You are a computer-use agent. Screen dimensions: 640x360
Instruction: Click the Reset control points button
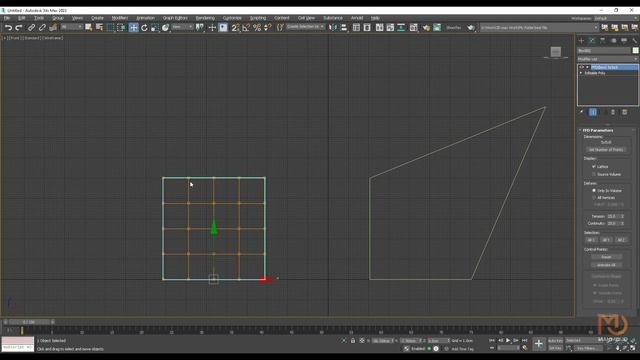607,257
